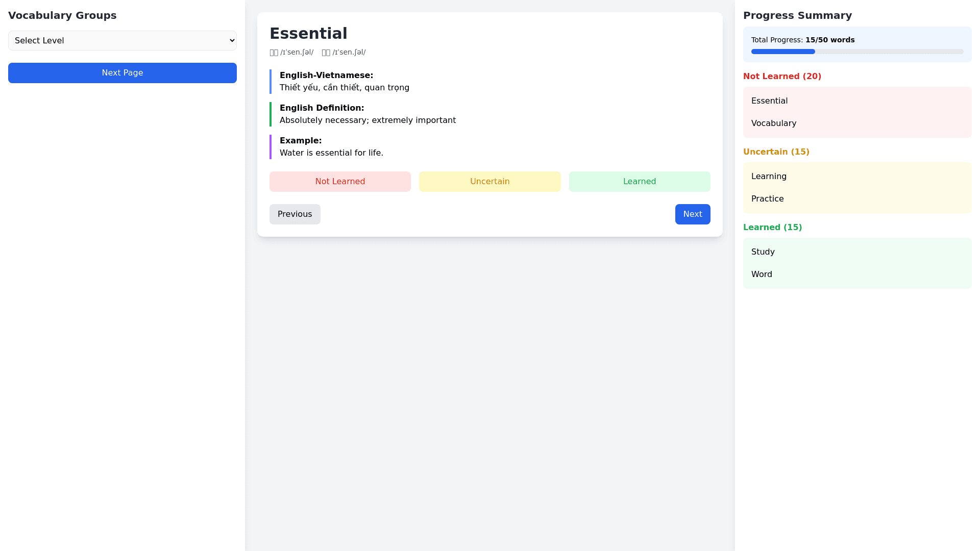This screenshot has height=551, width=980.
Task: Select Practice under Uncertain words
Action: [767, 198]
